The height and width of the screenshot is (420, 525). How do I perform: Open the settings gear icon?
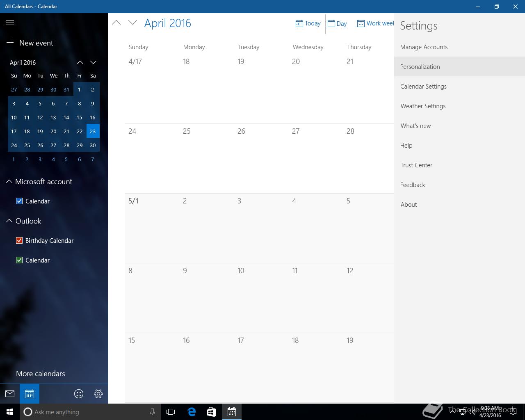pyautogui.click(x=98, y=394)
